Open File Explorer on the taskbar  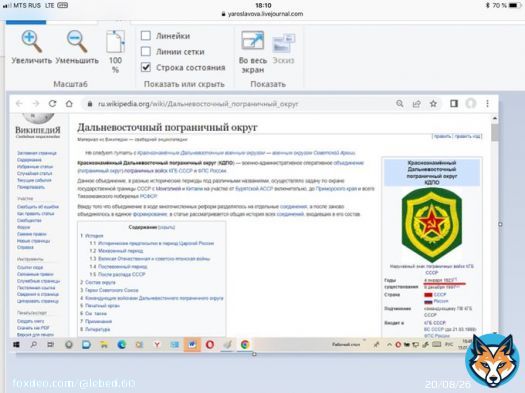(104, 344)
